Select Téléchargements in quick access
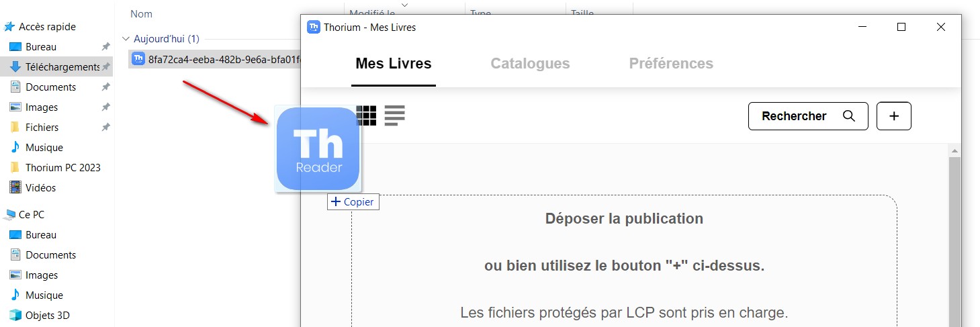 pyautogui.click(x=62, y=66)
